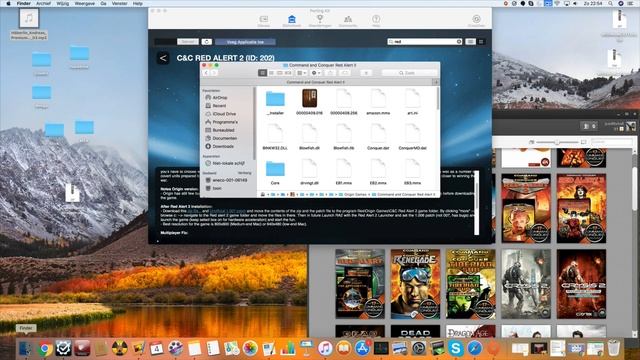Open the App Store from the Dock
640x360 pixels.
(x=362, y=349)
